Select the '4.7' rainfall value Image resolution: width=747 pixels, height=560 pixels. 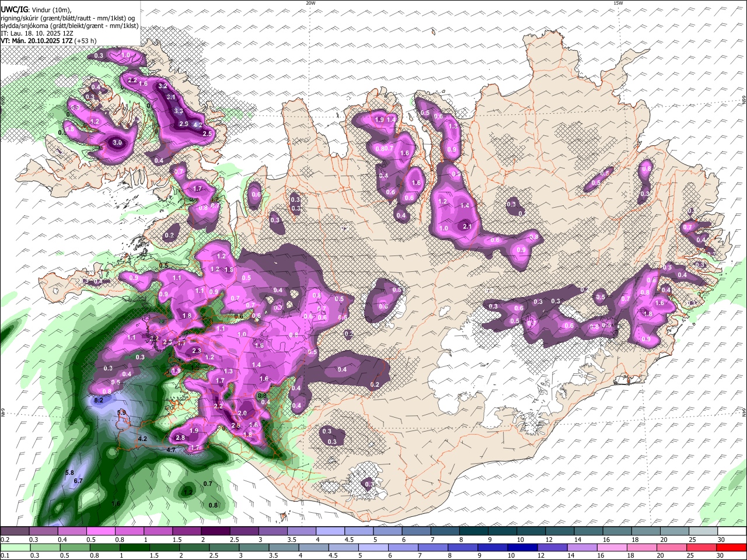171,450
